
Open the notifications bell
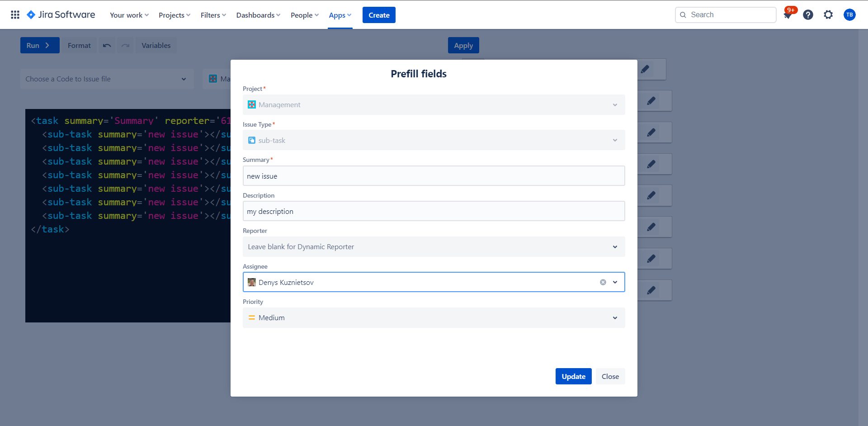(x=788, y=15)
